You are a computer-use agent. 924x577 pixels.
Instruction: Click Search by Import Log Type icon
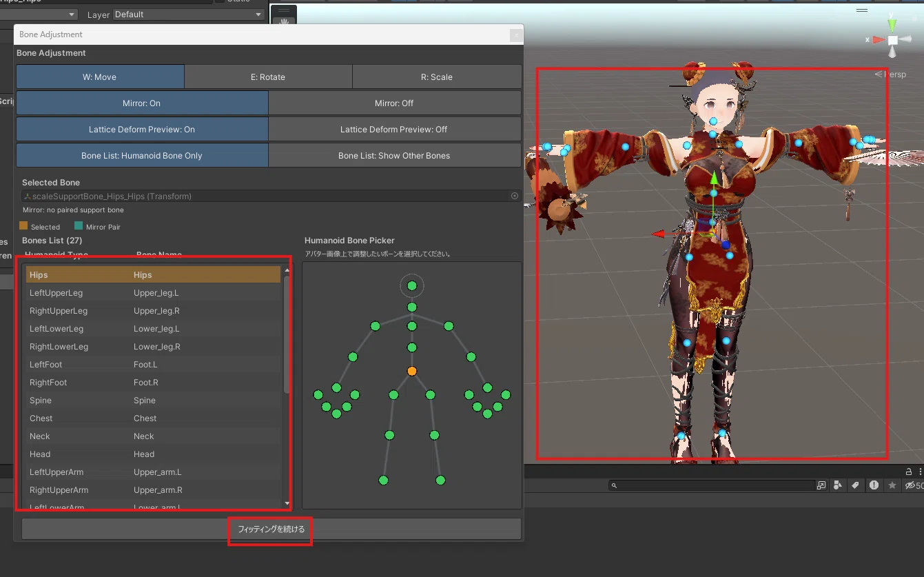[x=874, y=485]
